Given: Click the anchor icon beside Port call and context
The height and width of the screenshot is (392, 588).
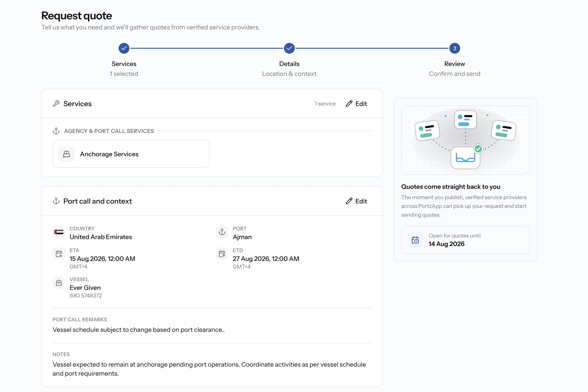Looking at the screenshot, I should tap(56, 201).
